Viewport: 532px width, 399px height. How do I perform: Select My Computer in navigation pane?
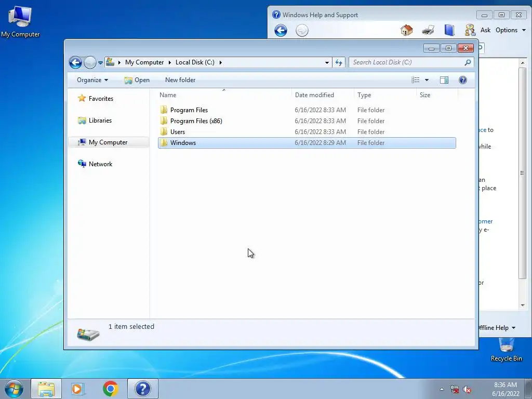click(x=109, y=142)
